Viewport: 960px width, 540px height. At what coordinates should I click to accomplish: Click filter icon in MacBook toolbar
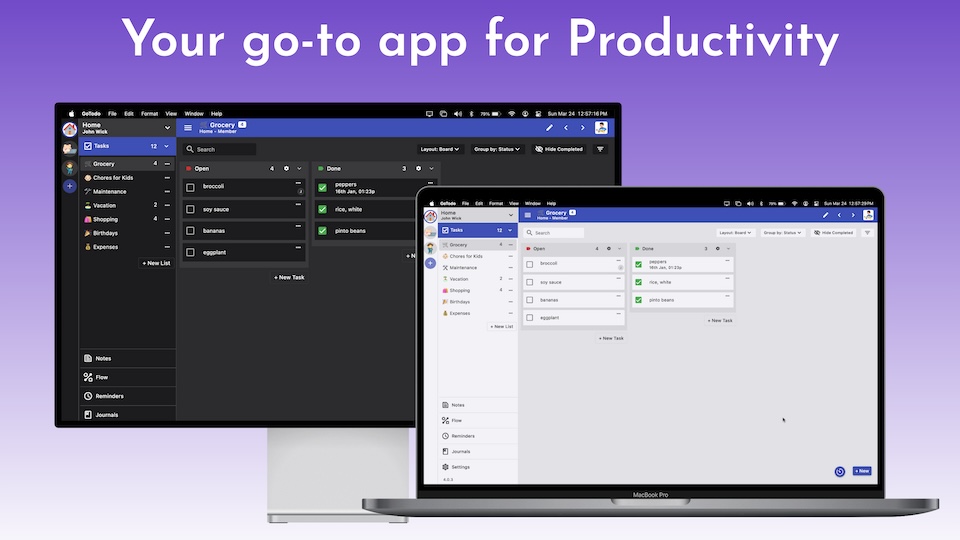tap(867, 233)
